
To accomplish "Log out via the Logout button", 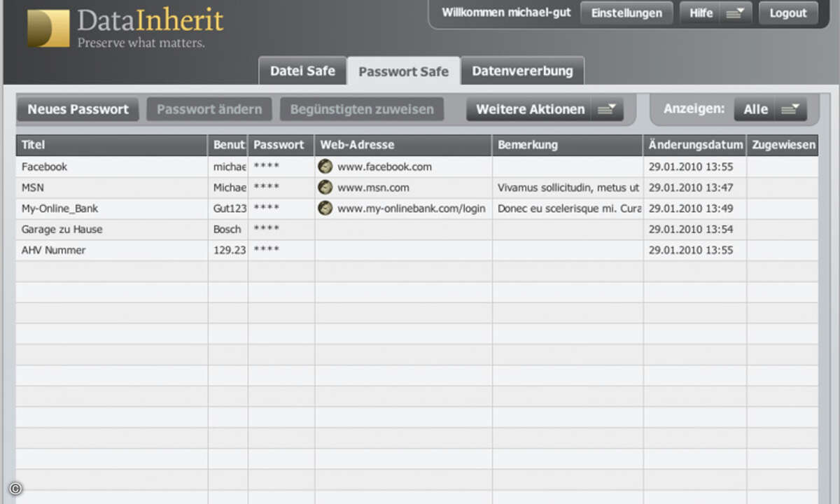I will 787,13.
